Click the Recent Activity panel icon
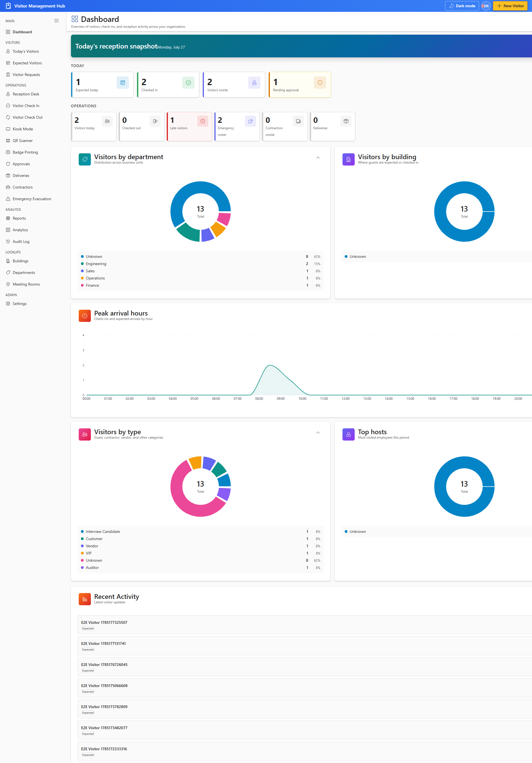 pyautogui.click(x=85, y=599)
